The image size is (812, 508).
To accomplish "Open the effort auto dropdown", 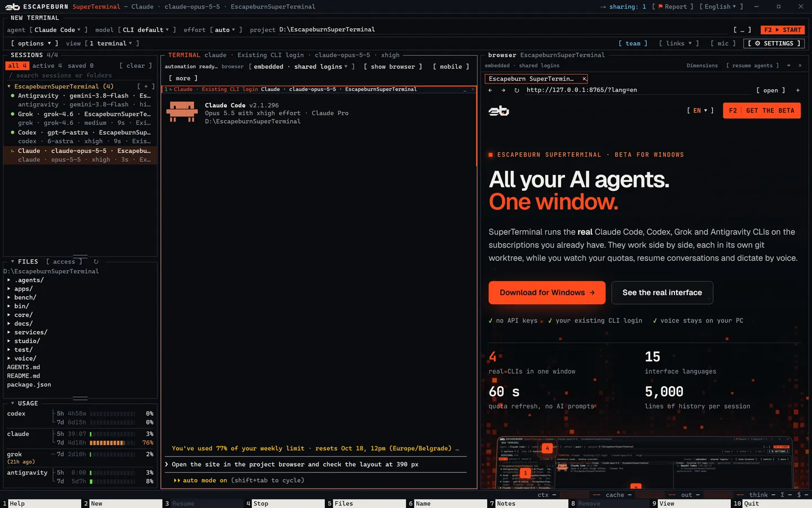I will [226, 30].
